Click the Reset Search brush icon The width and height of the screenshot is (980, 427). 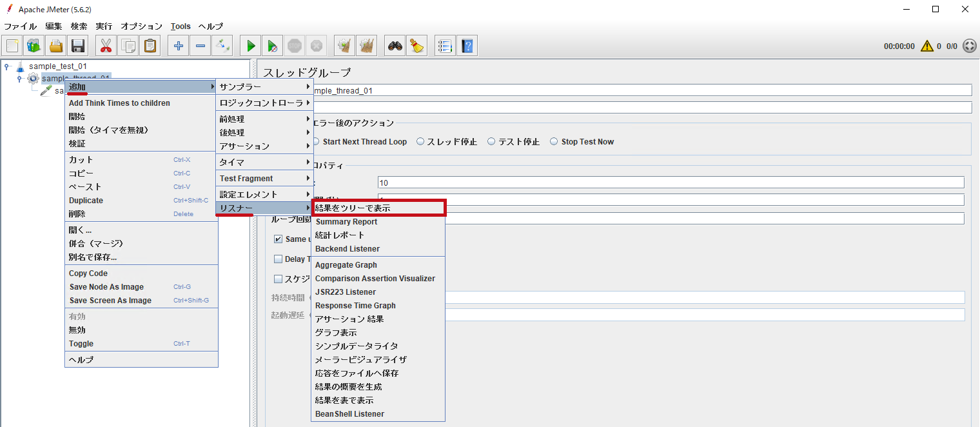coord(416,46)
